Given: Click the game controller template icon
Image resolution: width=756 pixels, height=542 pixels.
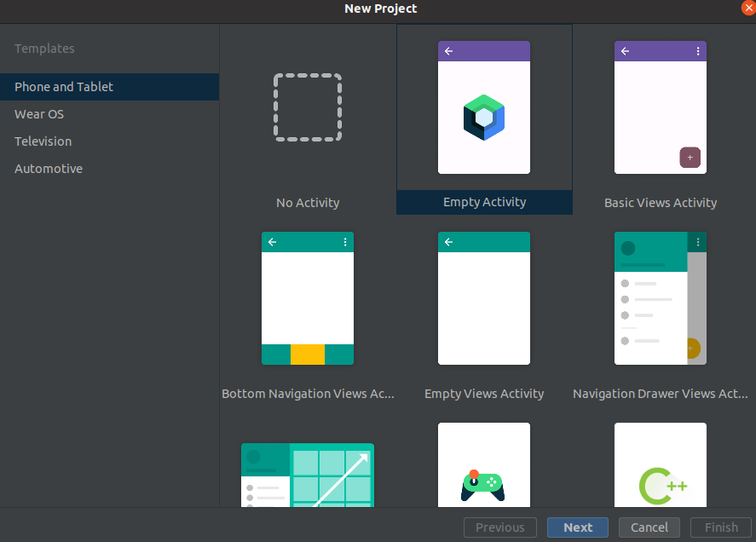Looking at the screenshot, I should coord(483,484).
